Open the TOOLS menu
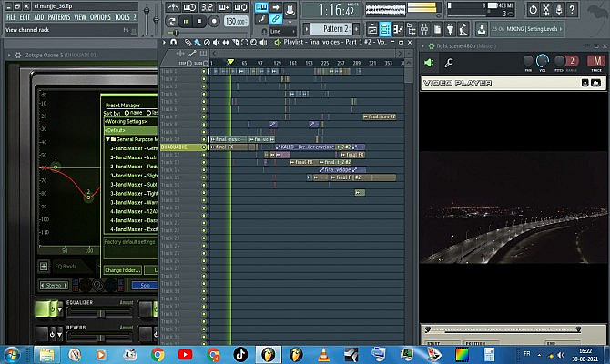The image size is (610, 364). [x=121, y=17]
